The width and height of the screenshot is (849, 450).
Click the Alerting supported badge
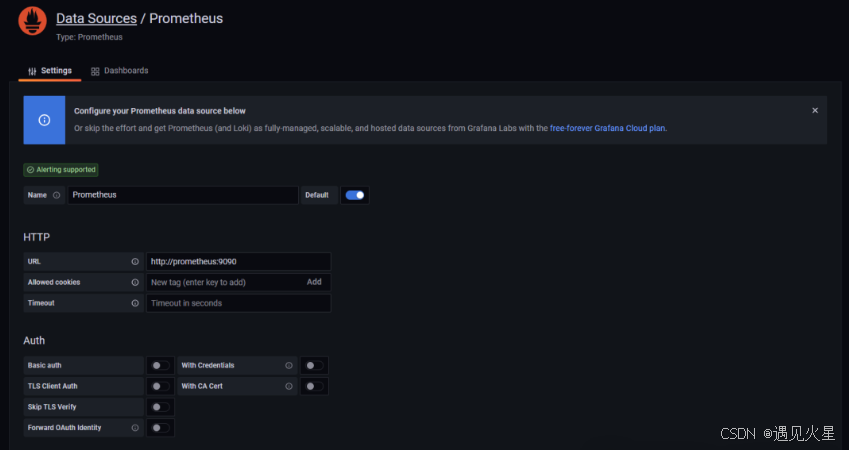61,169
